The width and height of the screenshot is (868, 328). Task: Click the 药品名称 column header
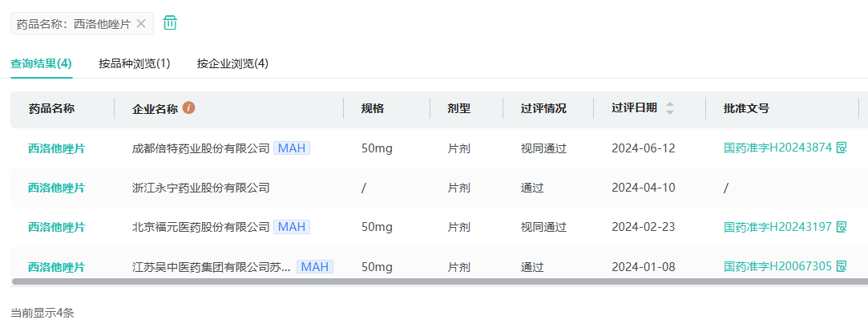click(x=51, y=109)
